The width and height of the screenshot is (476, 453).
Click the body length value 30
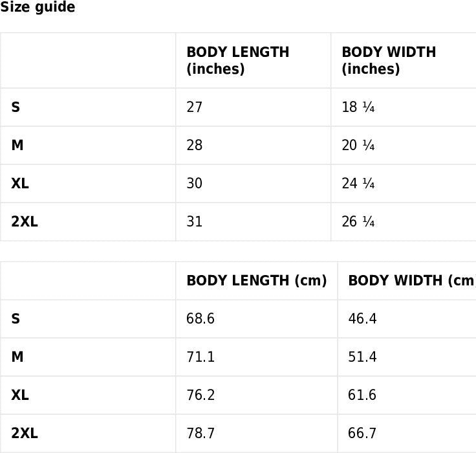pyautogui.click(x=194, y=184)
